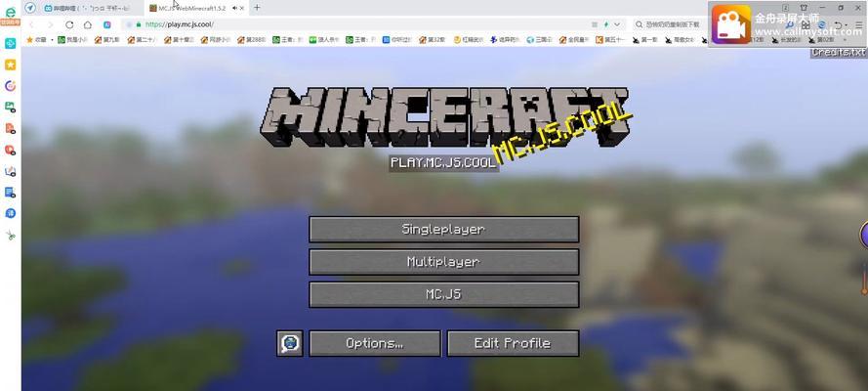Open the browser hamburger menu
Screen dimensions: 868x391
(858, 24)
